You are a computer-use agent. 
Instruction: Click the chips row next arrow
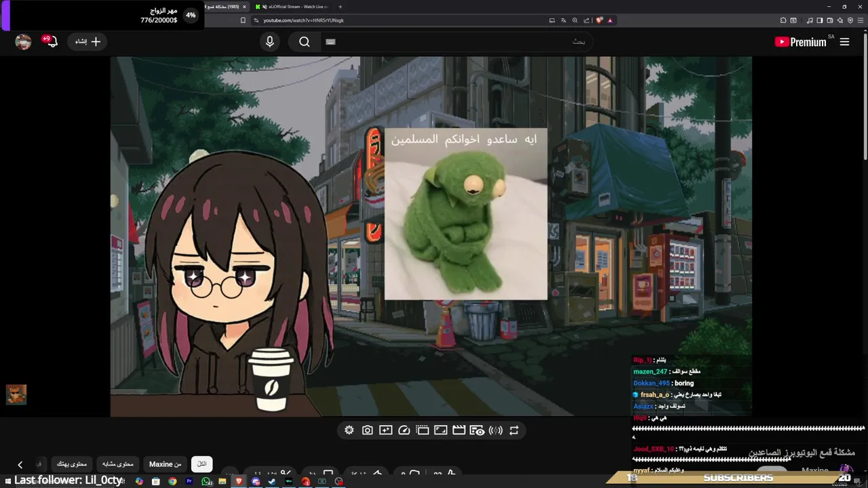point(20,465)
